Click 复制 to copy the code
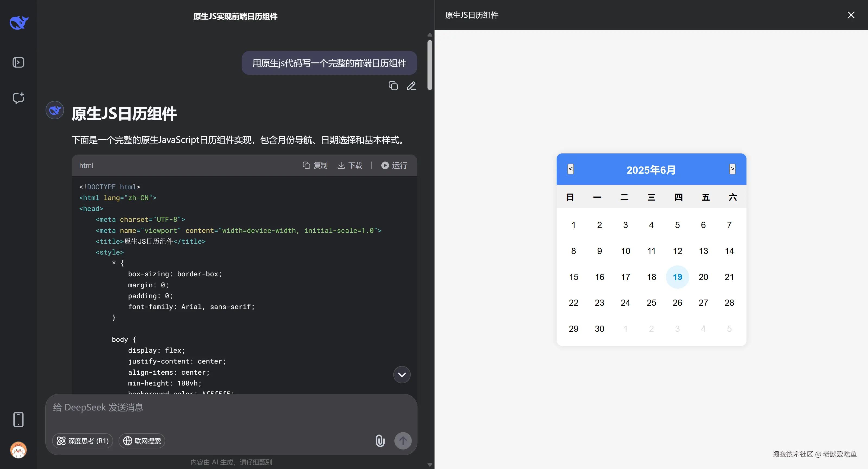Screen dimensions: 868x469 [315, 165]
